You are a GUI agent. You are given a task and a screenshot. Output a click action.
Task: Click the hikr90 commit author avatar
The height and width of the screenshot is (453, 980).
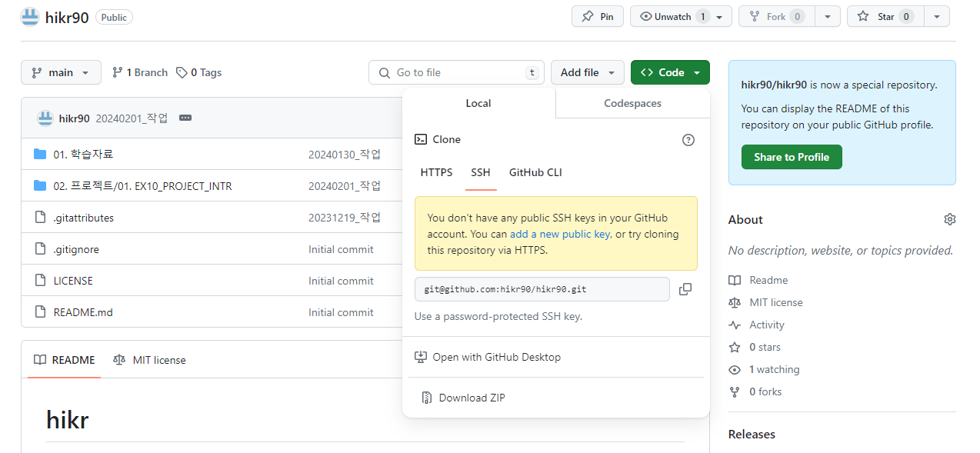45,118
